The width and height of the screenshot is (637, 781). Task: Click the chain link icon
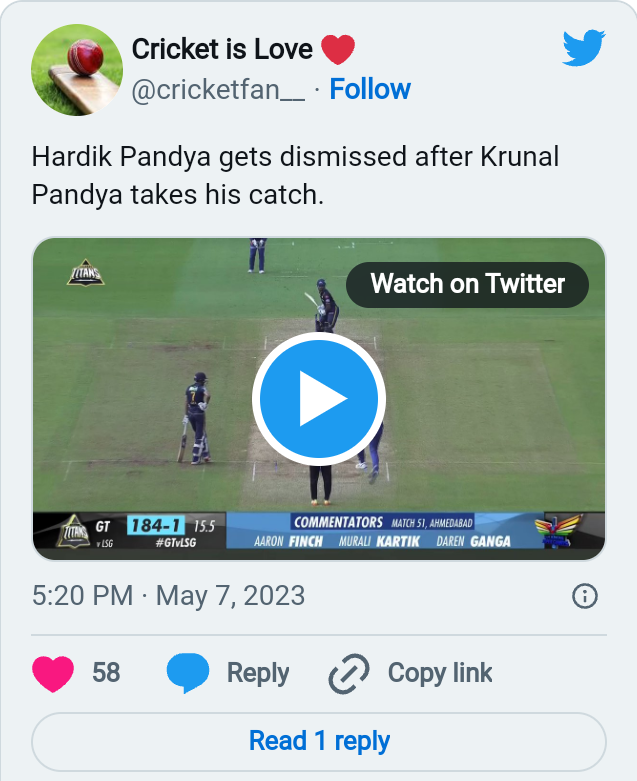point(349,673)
